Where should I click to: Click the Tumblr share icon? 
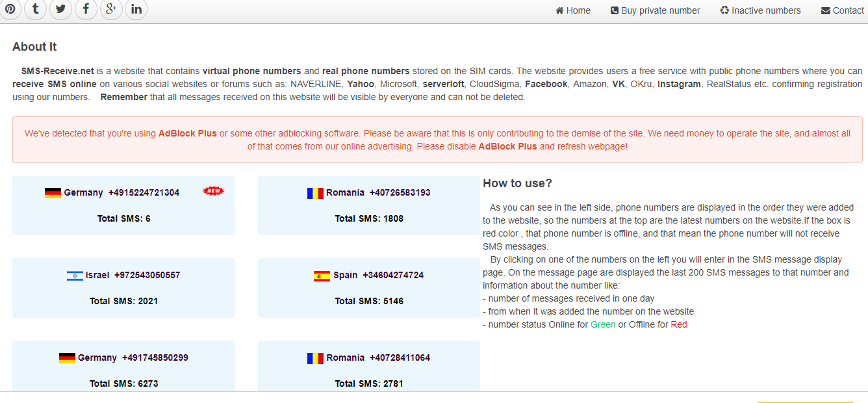tap(35, 9)
